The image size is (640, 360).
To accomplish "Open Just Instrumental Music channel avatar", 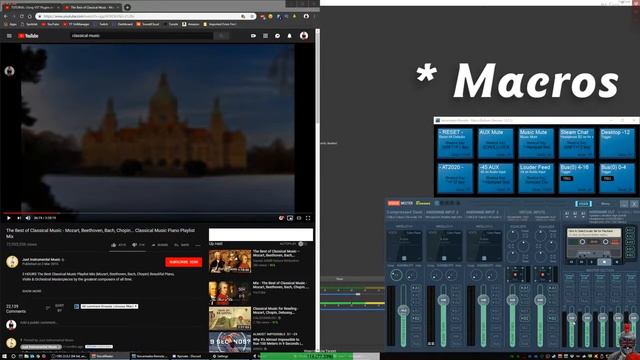I will [12, 262].
